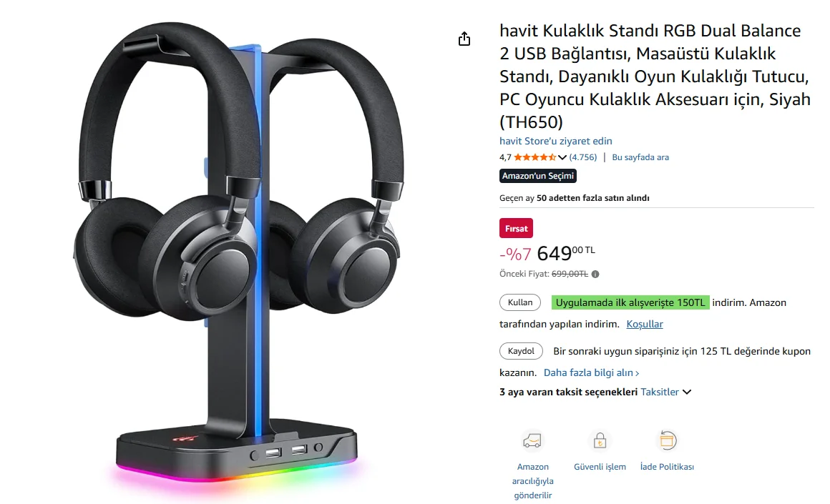Click the Amazon'un Seçimi badge
The width and height of the screenshot is (830, 504).
tap(538, 176)
